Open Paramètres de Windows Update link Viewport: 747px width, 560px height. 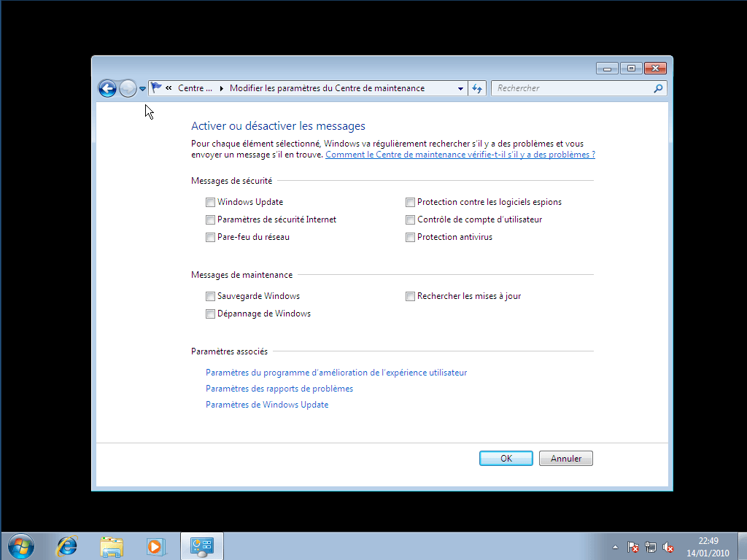coord(267,405)
